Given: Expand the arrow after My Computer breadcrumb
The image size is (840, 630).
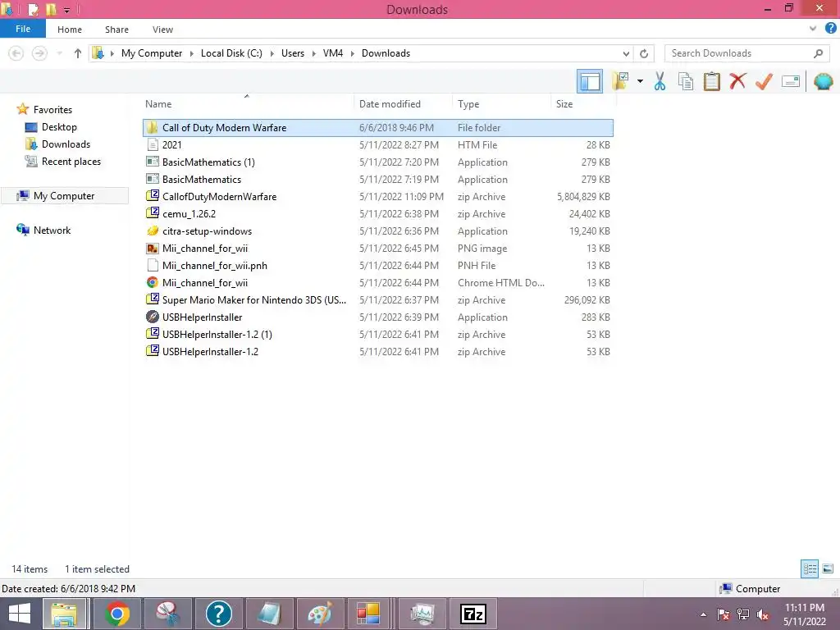Looking at the screenshot, I should (x=191, y=53).
